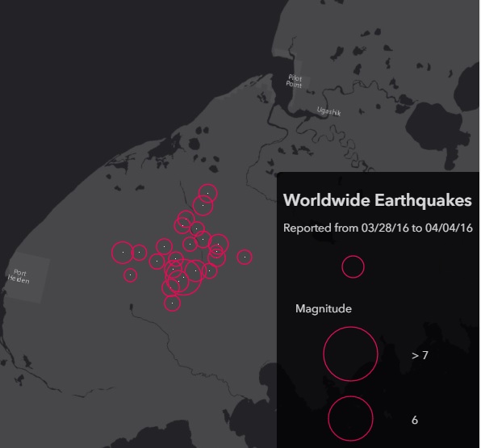Viewport: 481px width, 448px height.
Task: Select the southernmost earthquake circle in the cluster
Action: [x=172, y=304]
